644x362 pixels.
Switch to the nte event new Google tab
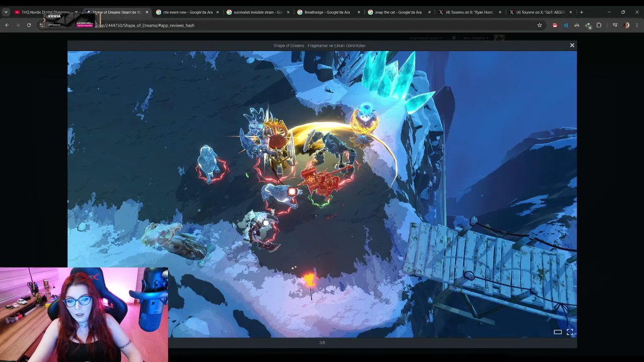[187, 12]
